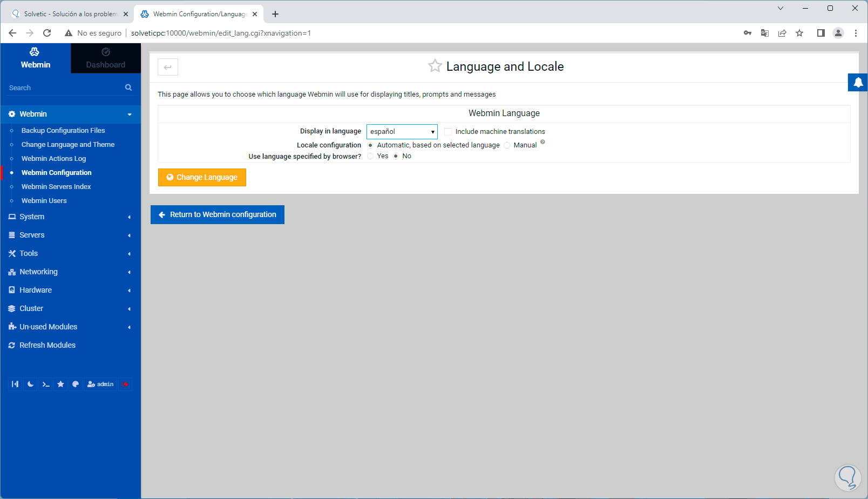Open a new browser tab
The image size is (868, 499).
coord(275,14)
